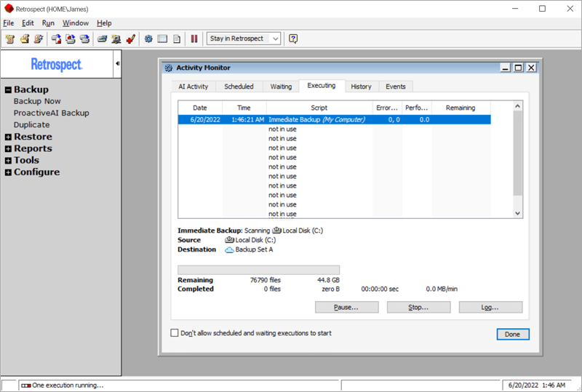The image size is (582, 392).
Task: Click the duplicate drives toolbar icon
Action: (84, 39)
